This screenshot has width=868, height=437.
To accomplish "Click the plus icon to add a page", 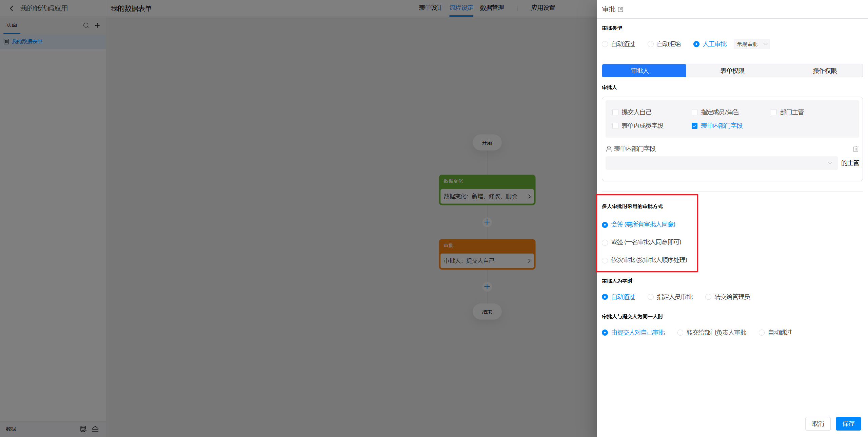I will [x=97, y=25].
